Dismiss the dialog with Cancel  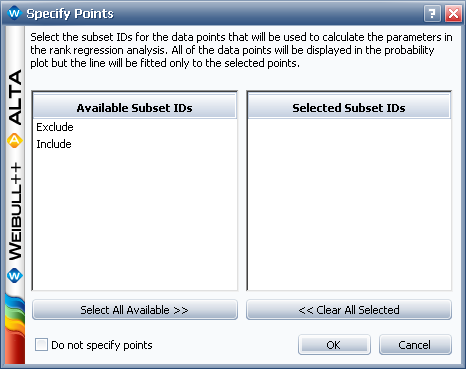tap(415, 345)
